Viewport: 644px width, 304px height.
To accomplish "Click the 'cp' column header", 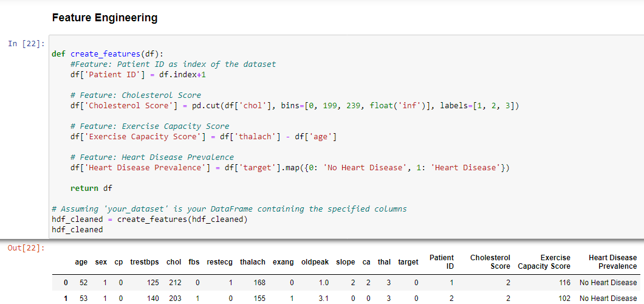I will click(118, 261).
